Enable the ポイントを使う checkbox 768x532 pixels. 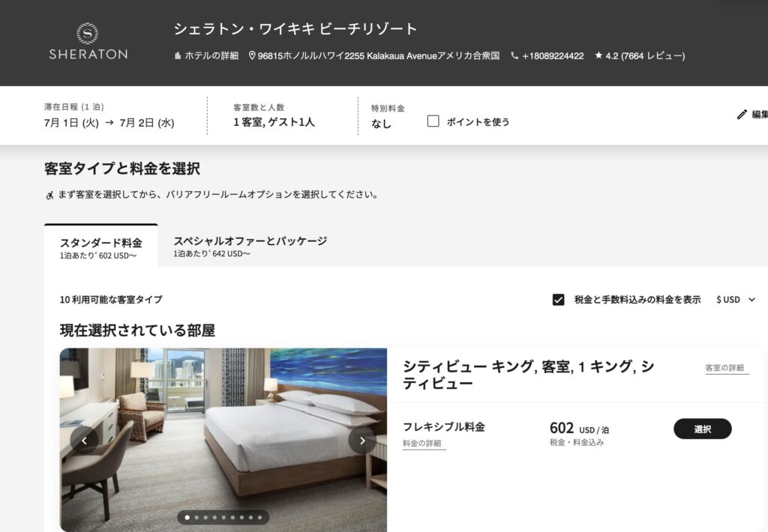(433, 121)
